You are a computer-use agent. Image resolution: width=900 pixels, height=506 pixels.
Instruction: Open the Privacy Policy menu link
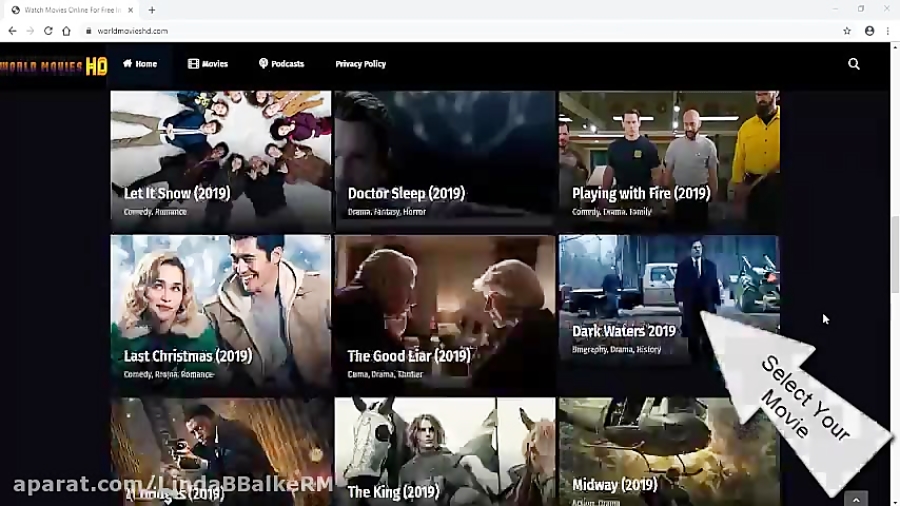pyautogui.click(x=360, y=64)
